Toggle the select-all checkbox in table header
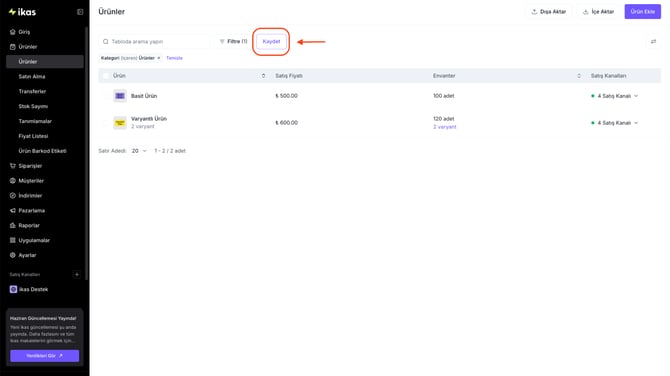This screenshot has width=670, height=376. pyautogui.click(x=106, y=76)
